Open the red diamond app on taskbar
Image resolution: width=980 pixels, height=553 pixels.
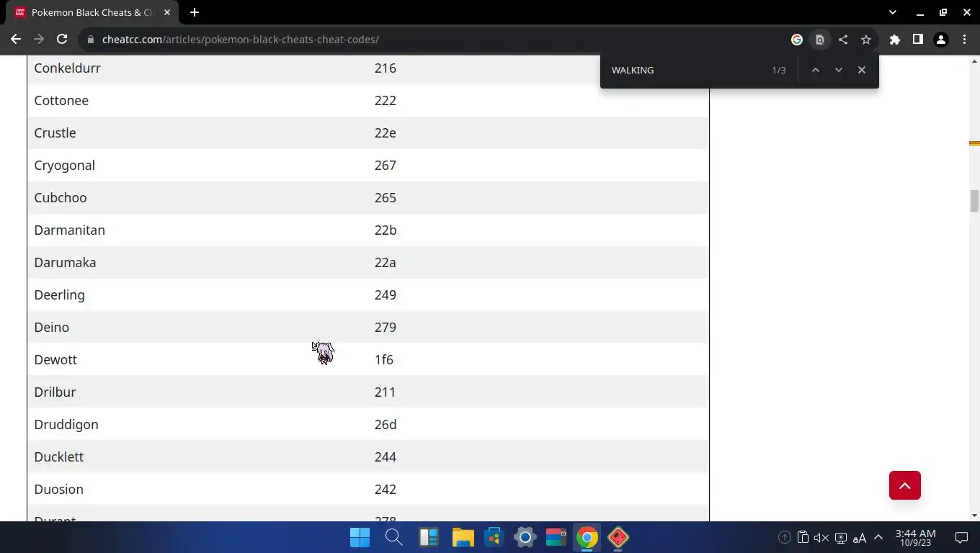point(618,537)
